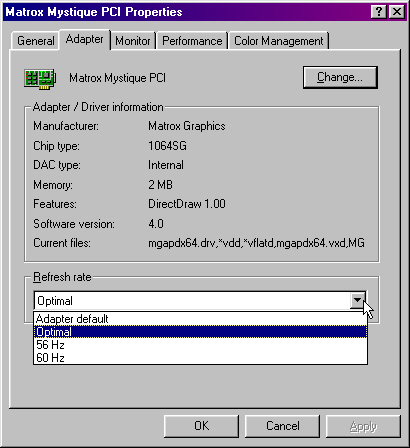
Task: Switch to the General tab
Action: (36, 41)
